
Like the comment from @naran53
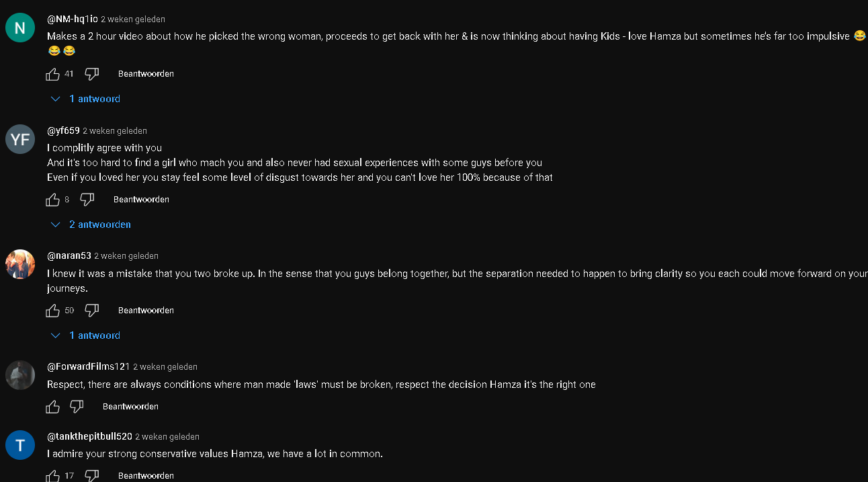(53, 311)
